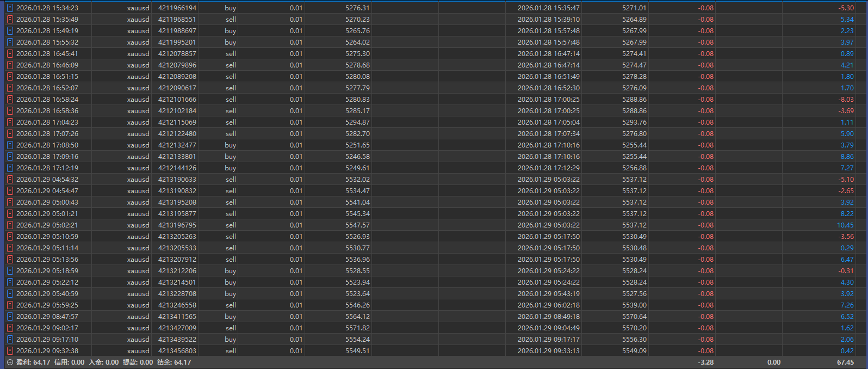Click close price 5264.89
The height and width of the screenshot is (369, 868).
[635, 20]
